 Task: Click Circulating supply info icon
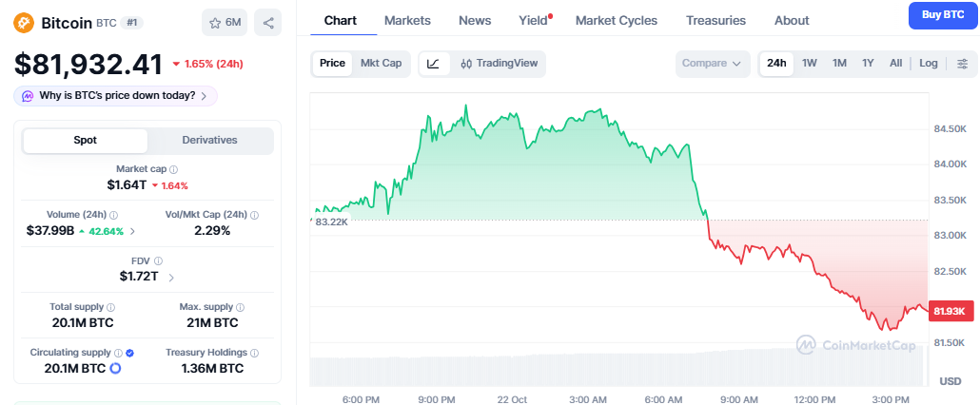tap(118, 353)
